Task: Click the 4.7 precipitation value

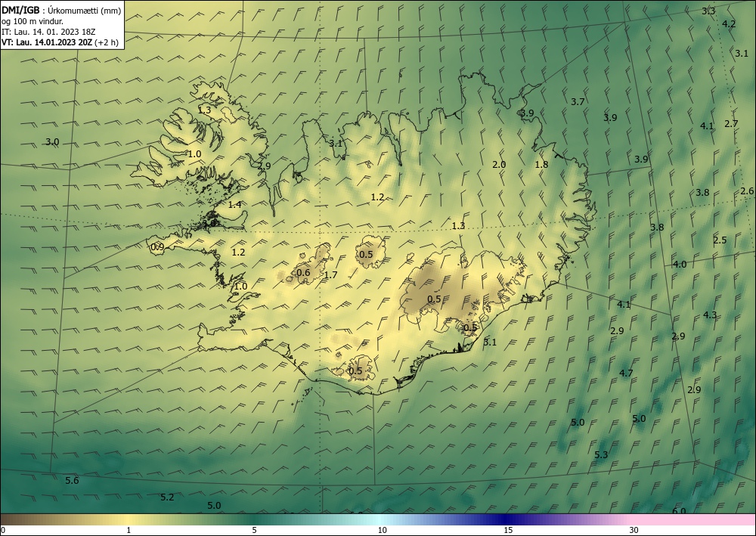Action: (626, 373)
